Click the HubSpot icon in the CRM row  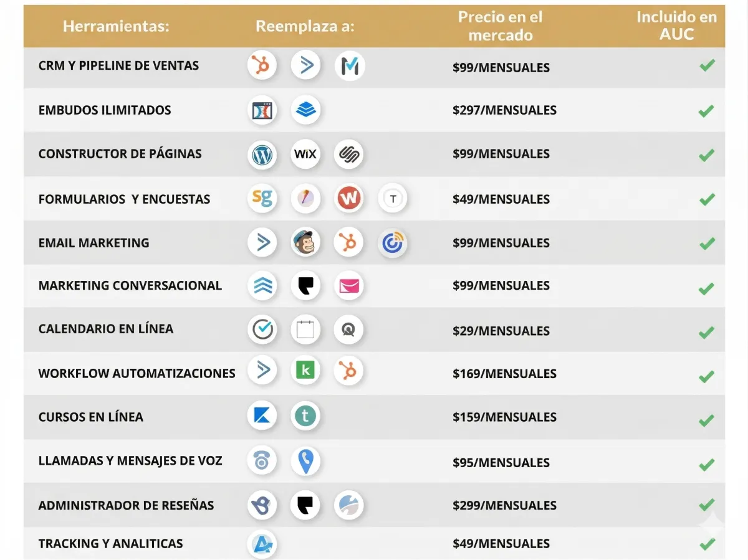pos(262,65)
